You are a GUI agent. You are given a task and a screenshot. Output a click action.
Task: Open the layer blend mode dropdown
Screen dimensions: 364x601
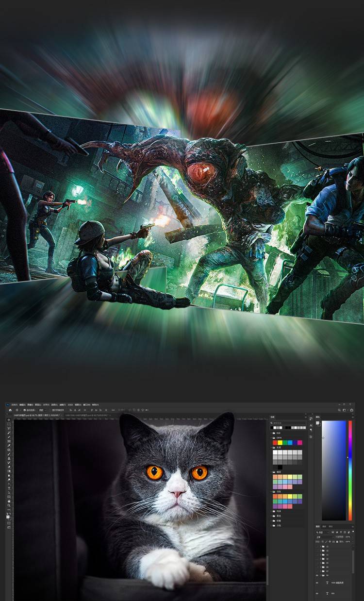324,537
